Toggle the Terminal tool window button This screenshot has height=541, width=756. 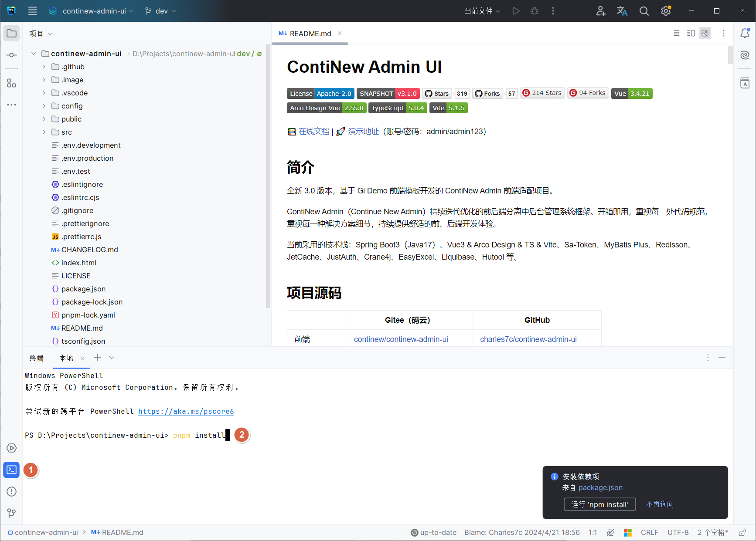[x=12, y=470]
